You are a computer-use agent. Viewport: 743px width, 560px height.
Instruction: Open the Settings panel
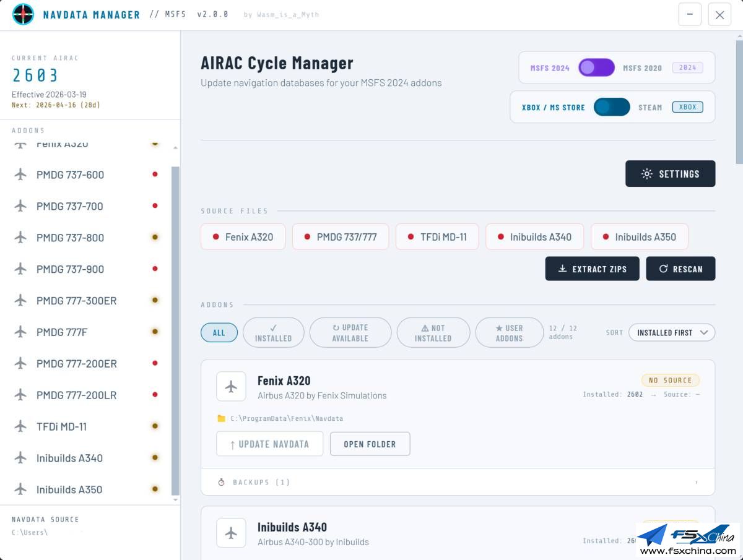pyautogui.click(x=670, y=174)
